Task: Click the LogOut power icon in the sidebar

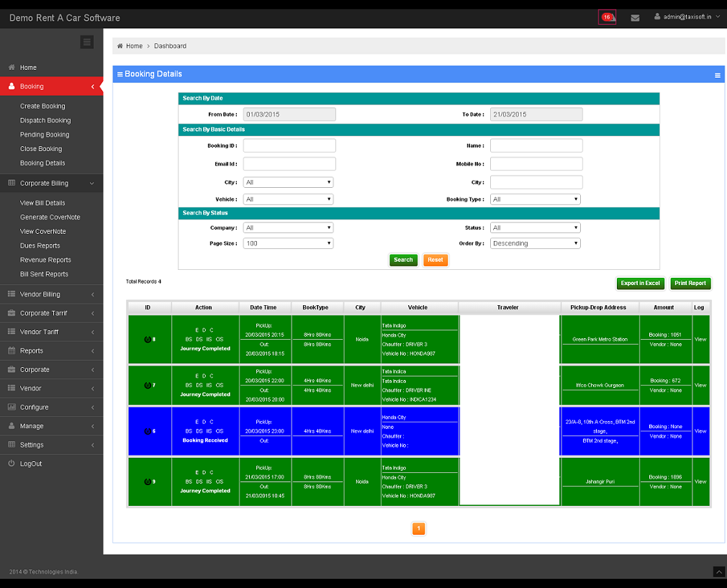Action: pyautogui.click(x=12, y=463)
